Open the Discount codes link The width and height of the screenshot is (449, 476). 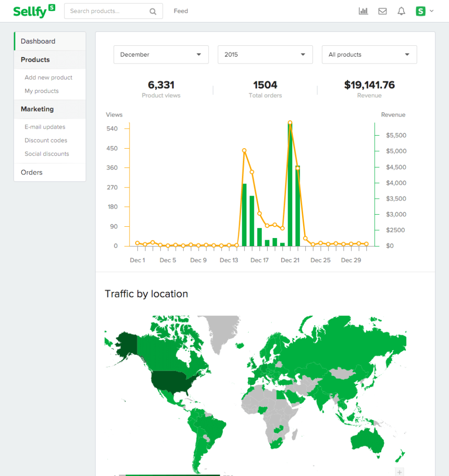click(x=46, y=140)
